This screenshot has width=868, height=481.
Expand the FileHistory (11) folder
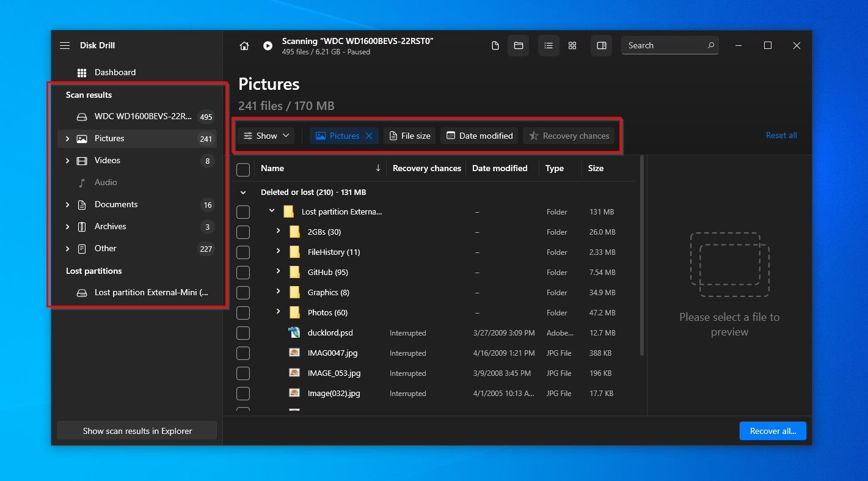(x=278, y=251)
